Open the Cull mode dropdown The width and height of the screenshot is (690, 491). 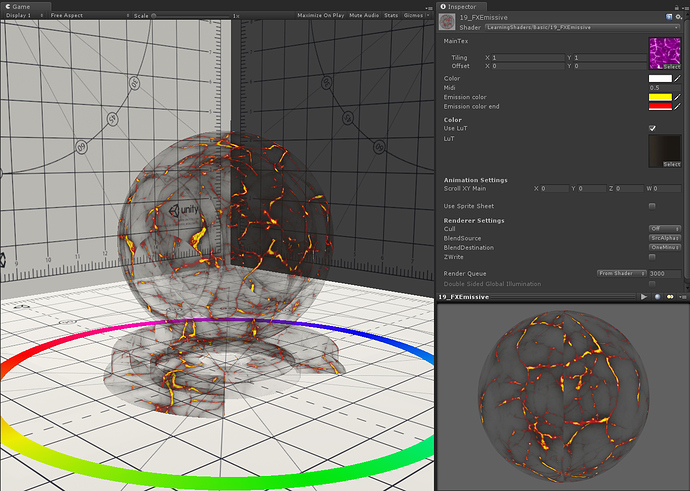[x=665, y=229]
